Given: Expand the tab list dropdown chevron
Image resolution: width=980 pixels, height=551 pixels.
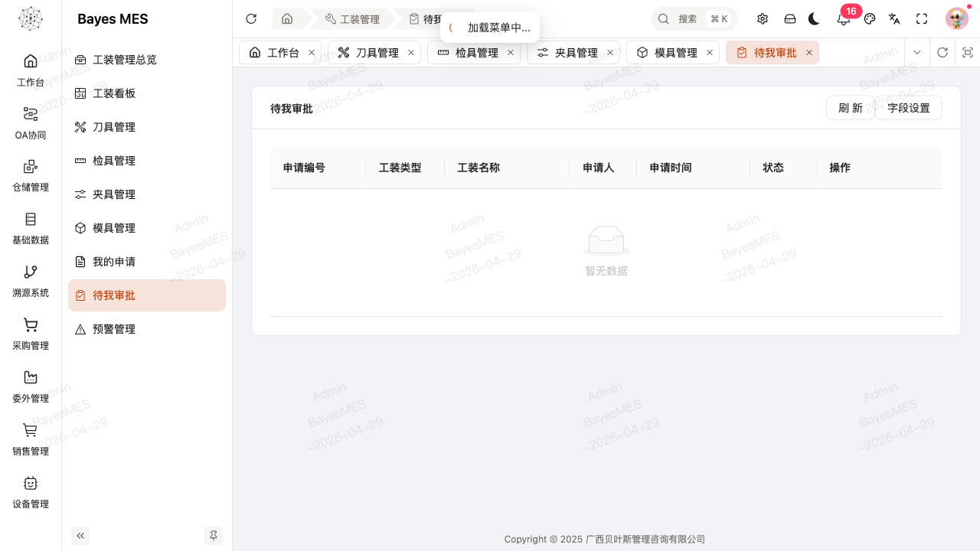Looking at the screenshot, I should (917, 53).
